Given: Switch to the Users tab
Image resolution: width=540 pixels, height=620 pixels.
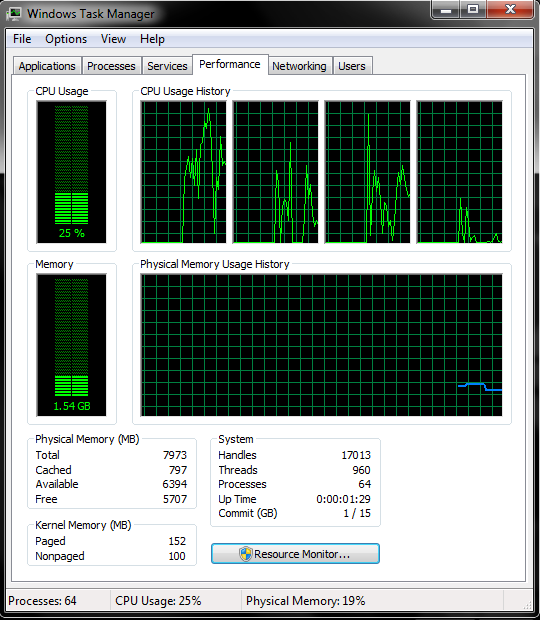Looking at the screenshot, I should [352, 66].
